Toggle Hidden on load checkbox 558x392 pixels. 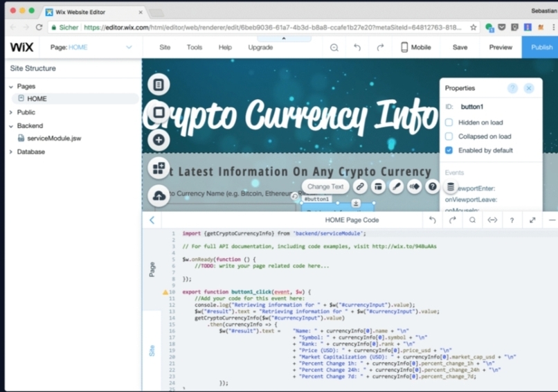coord(449,123)
